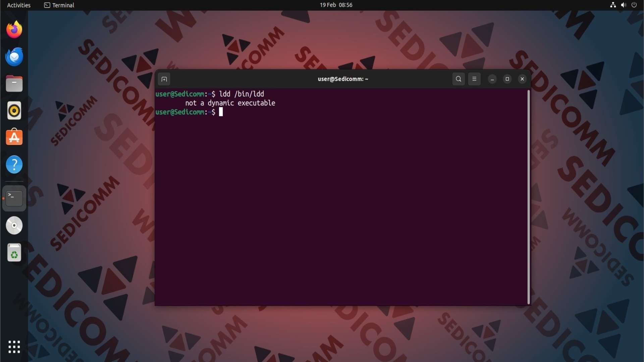644x362 pixels.
Task: Open the clock and calendar panel
Action: [x=336, y=5]
